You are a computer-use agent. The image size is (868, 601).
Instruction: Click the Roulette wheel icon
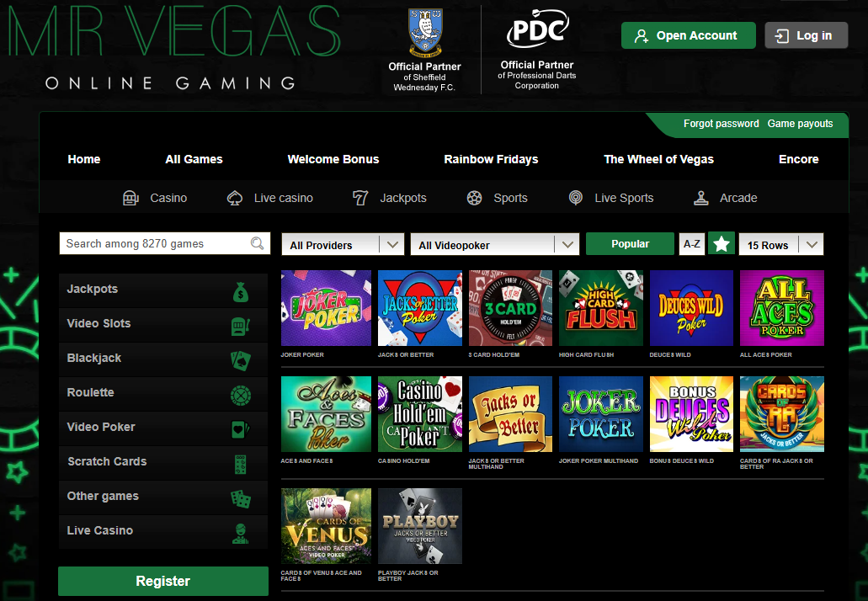(x=240, y=395)
